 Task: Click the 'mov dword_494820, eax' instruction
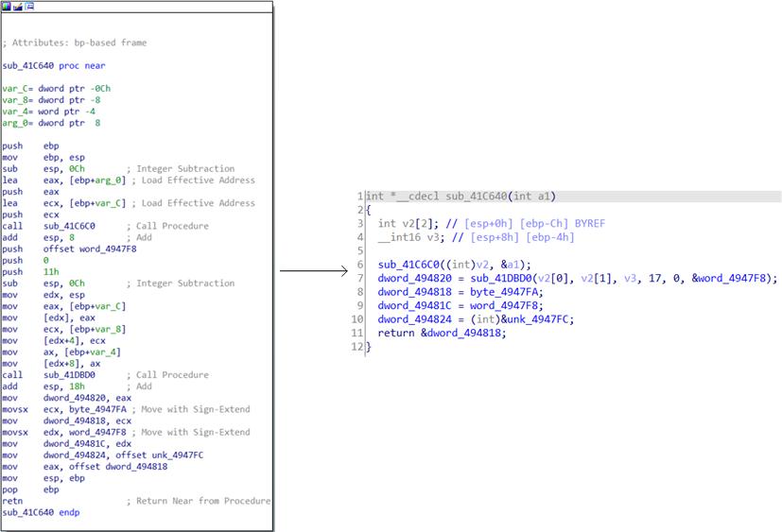[x=67, y=398]
